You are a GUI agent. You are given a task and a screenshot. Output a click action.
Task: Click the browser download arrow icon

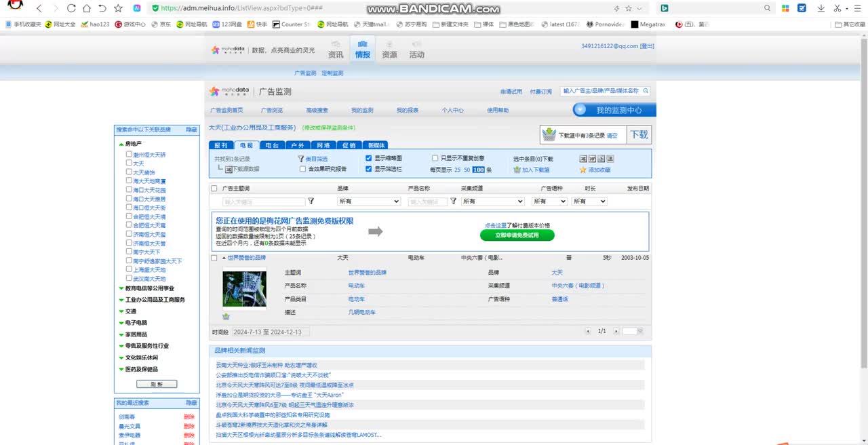pos(821,8)
